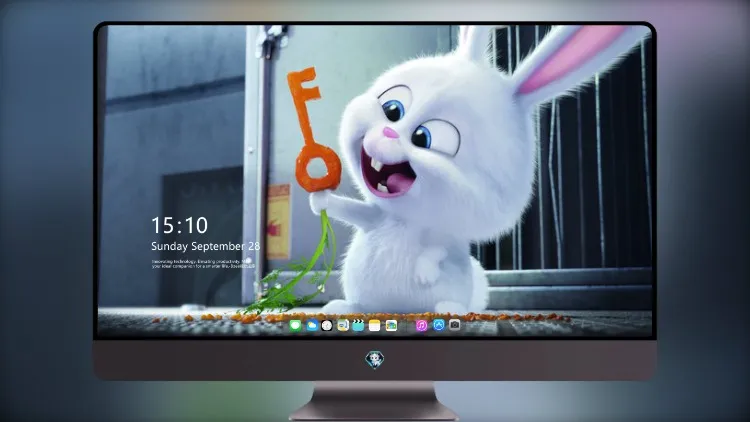
Task: Open the green Messages app in the dock
Action: 295,326
